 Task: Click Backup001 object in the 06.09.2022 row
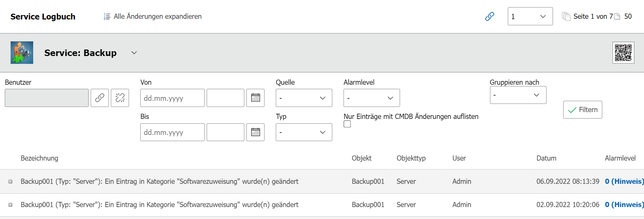pos(368,181)
